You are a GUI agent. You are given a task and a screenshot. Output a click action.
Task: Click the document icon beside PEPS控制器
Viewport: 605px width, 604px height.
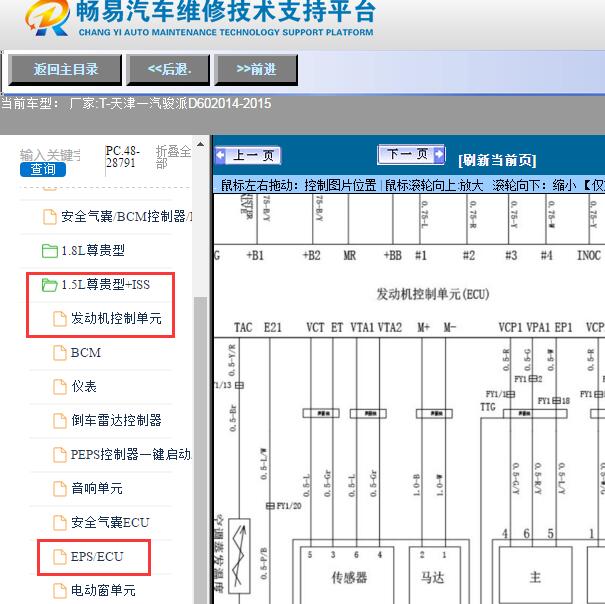click(x=60, y=455)
